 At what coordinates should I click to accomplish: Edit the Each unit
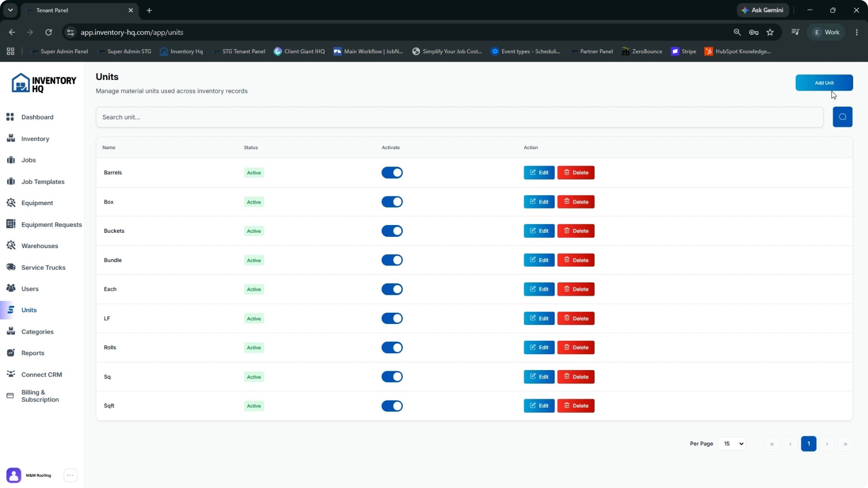pos(539,289)
